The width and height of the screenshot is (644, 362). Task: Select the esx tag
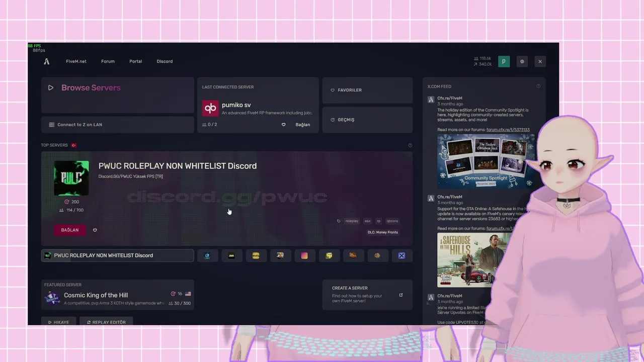[x=367, y=221]
